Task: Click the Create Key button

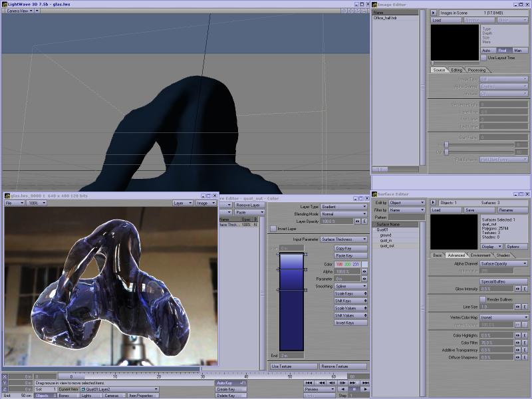Action: 231,389
